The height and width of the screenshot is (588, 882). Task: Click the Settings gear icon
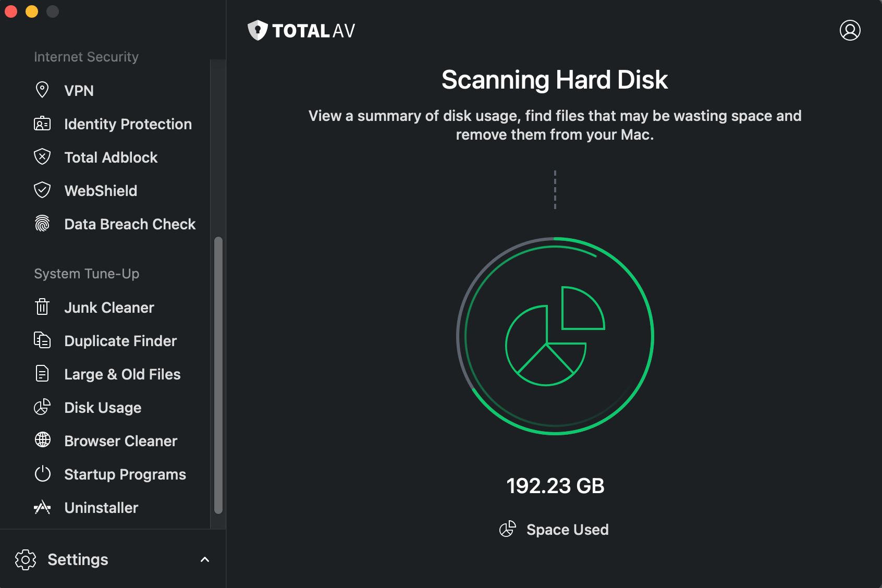(x=26, y=559)
